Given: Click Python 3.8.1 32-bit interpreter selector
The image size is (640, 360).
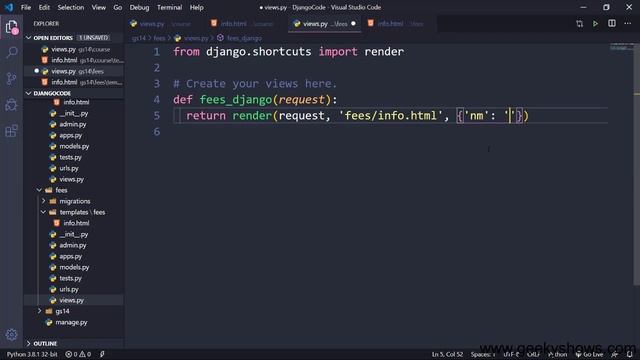Looking at the screenshot, I should pos(32,354).
